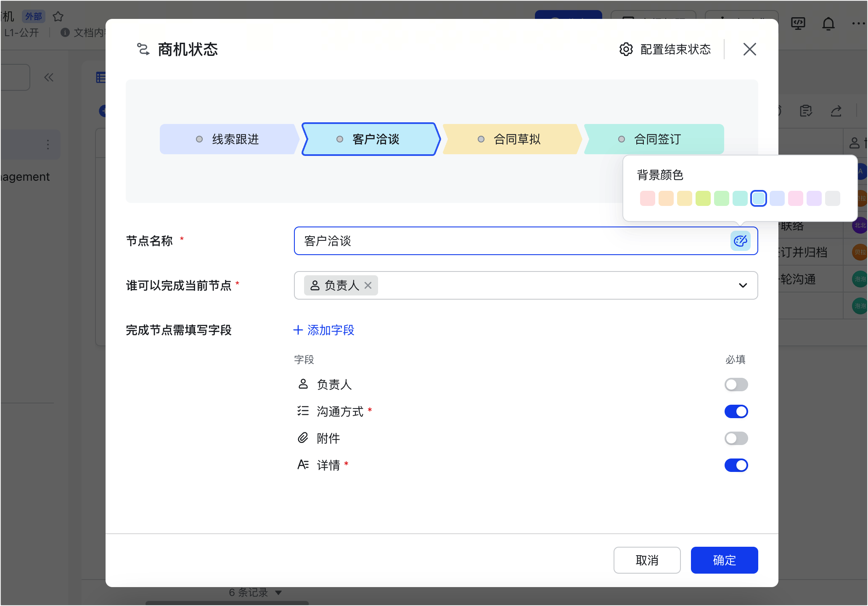Enable the required toggle for 负责人

tap(736, 384)
